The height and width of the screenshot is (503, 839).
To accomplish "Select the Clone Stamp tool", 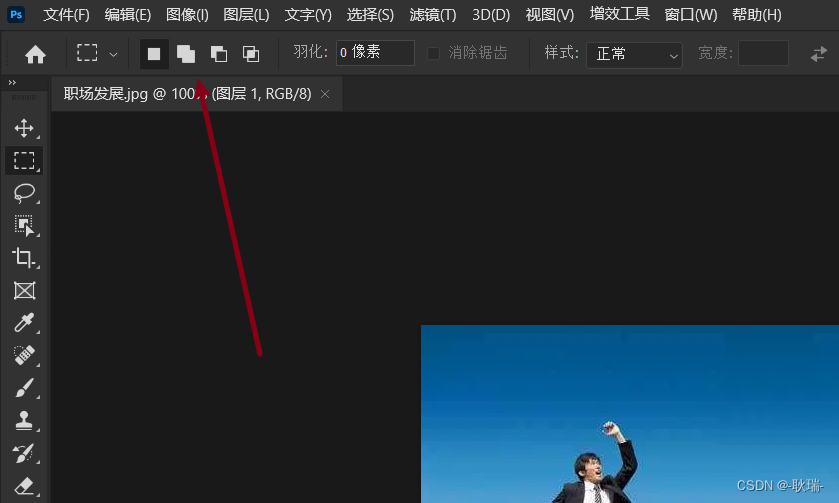I will [24, 421].
